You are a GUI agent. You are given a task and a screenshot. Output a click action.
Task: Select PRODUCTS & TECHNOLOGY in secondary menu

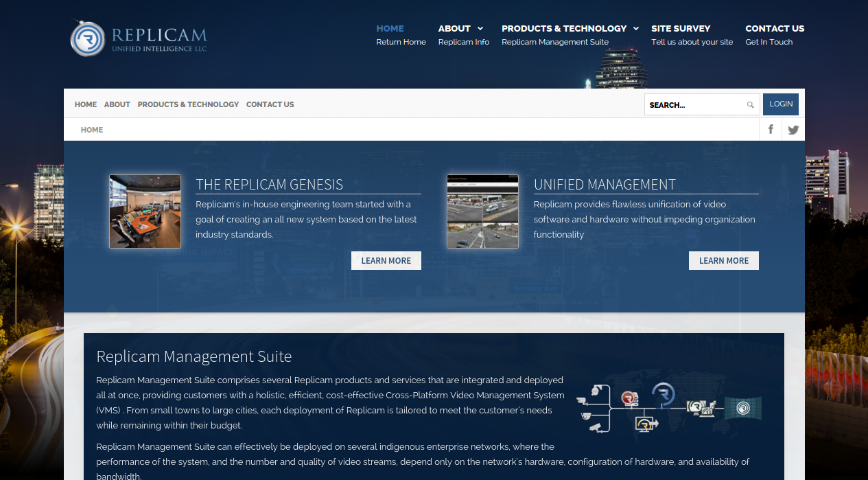(x=188, y=104)
